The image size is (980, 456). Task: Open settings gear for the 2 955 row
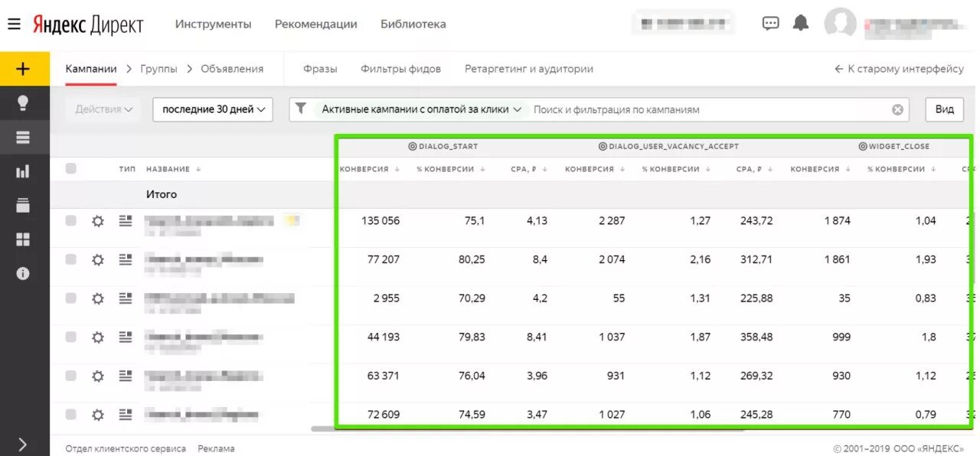97,298
